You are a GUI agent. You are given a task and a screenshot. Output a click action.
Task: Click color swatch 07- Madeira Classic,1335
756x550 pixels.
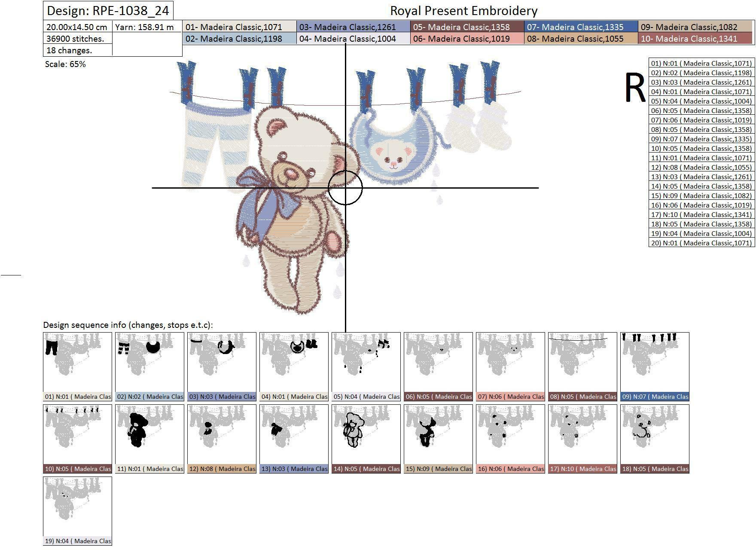(x=581, y=27)
